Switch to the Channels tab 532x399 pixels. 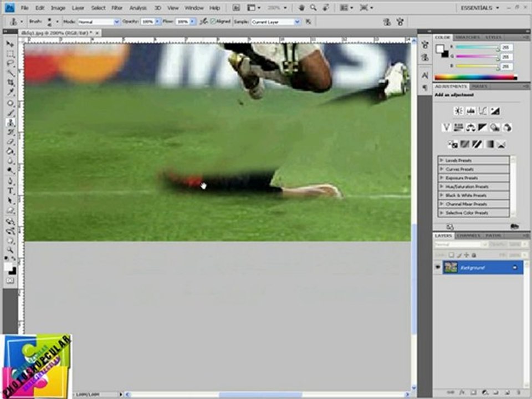(x=469, y=235)
